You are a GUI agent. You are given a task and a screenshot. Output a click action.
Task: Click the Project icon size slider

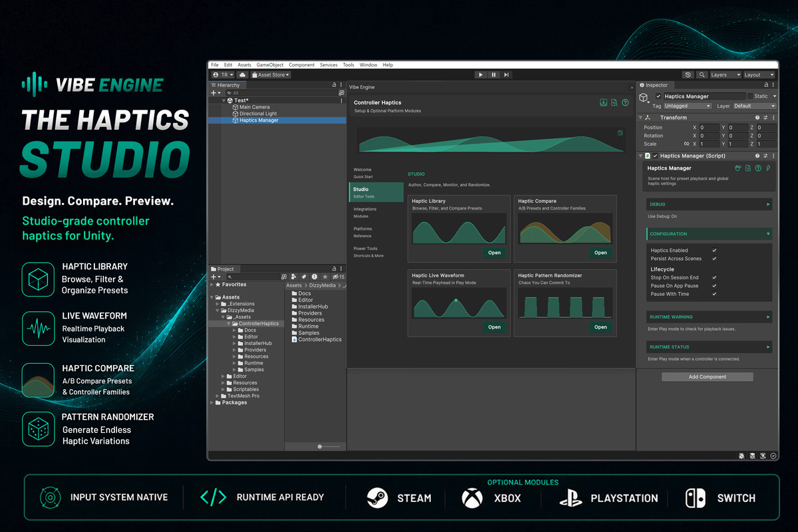[329, 447]
